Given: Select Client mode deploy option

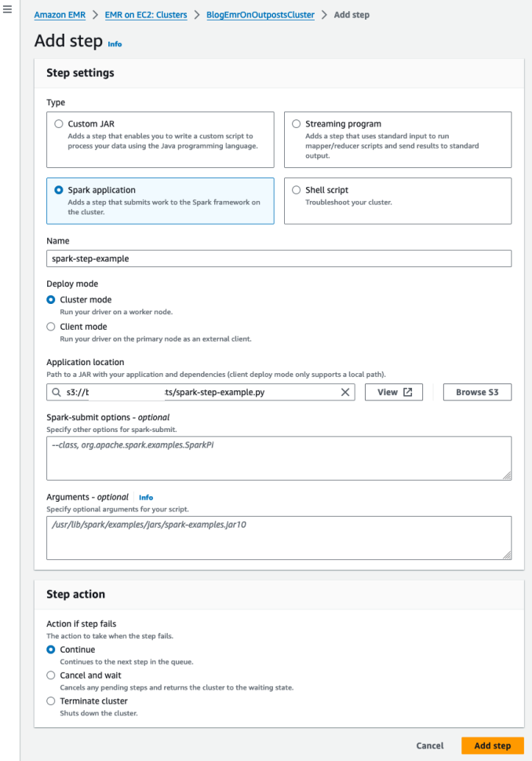Looking at the screenshot, I should click(x=51, y=327).
